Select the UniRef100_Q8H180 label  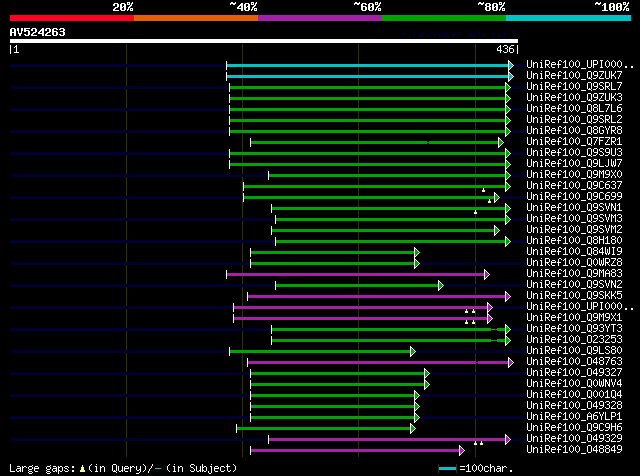pyautogui.click(x=574, y=241)
